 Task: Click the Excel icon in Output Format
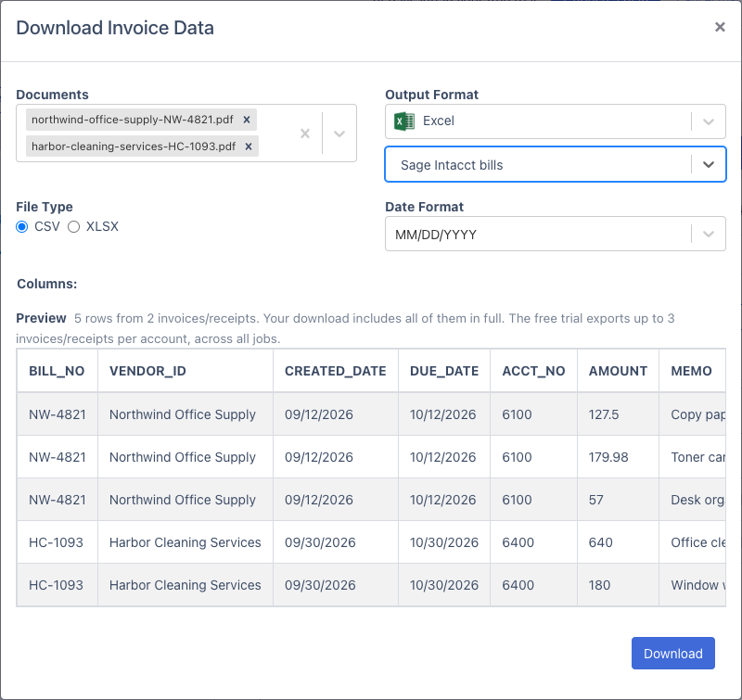(x=404, y=121)
